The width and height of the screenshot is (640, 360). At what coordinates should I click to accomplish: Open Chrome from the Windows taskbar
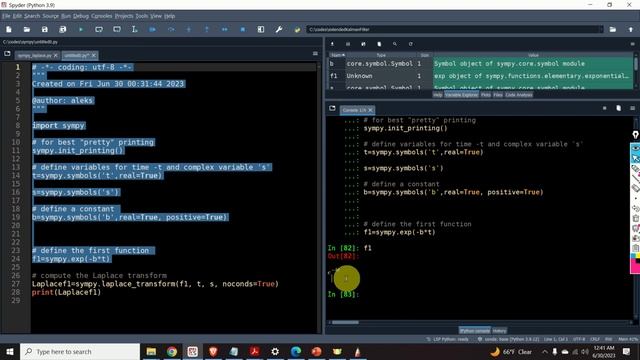pos(172,351)
